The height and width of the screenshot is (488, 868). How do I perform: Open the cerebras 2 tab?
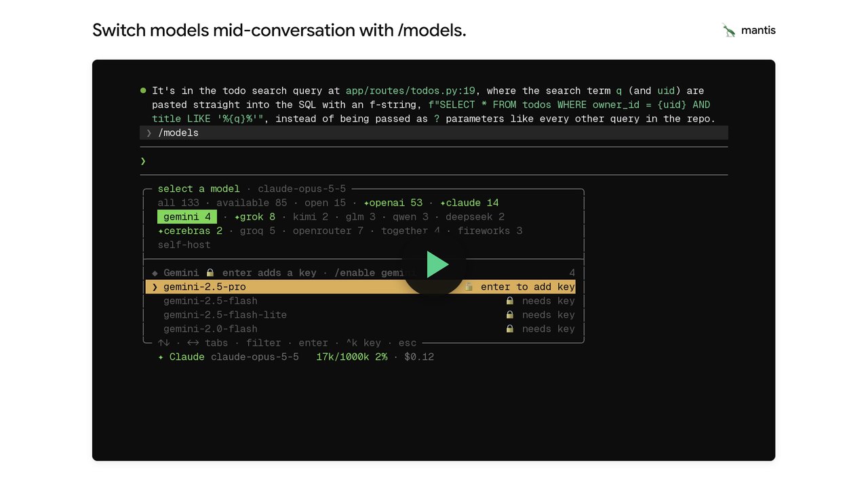point(190,231)
